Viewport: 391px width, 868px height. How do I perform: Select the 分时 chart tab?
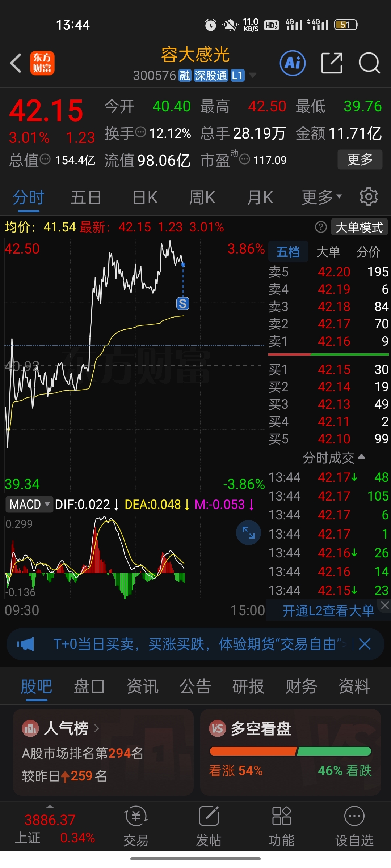29,197
